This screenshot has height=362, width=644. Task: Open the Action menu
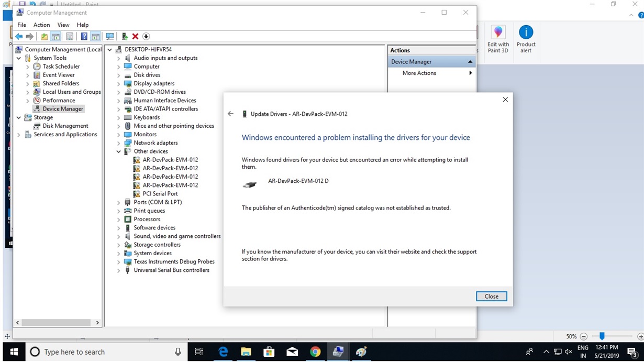(42, 25)
